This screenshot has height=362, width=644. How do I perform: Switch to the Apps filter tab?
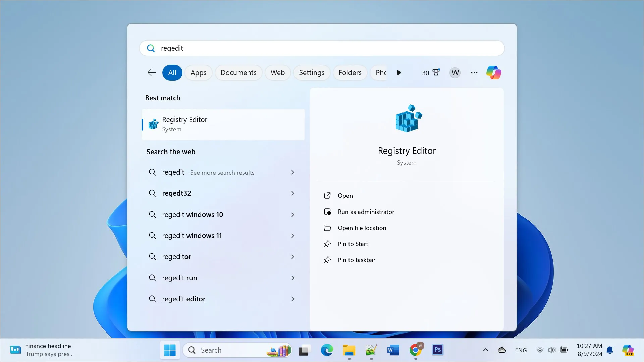199,72
